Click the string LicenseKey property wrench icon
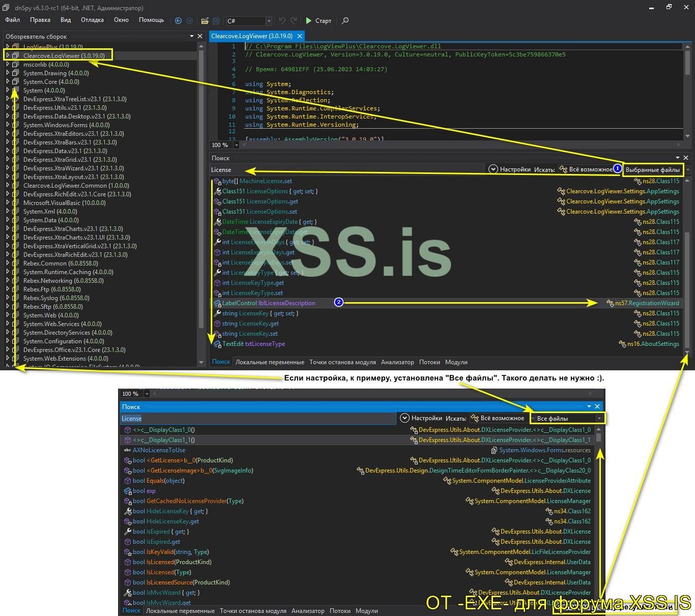Image resolution: width=695 pixels, height=616 pixels. (217, 313)
